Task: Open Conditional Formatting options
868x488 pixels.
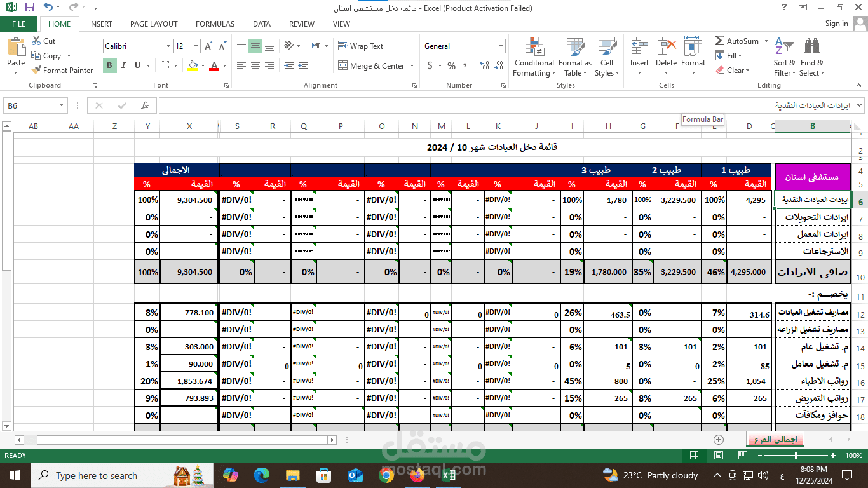Action: pos(534,57)
